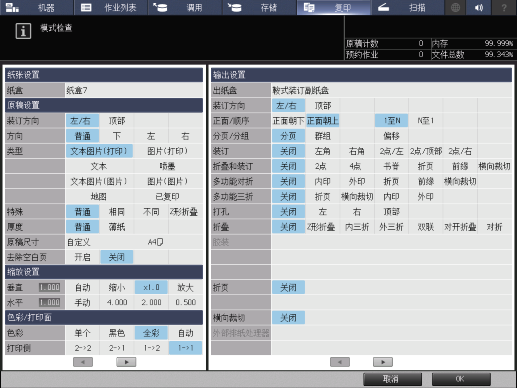Choose 右 for original direction
Screen dimensions: 517x388
point(185,136)
